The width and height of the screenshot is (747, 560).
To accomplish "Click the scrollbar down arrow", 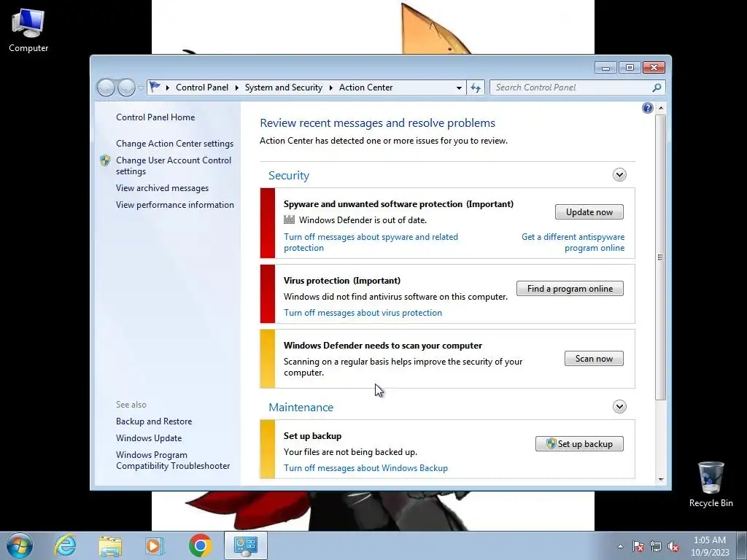I will coord(660,480).
